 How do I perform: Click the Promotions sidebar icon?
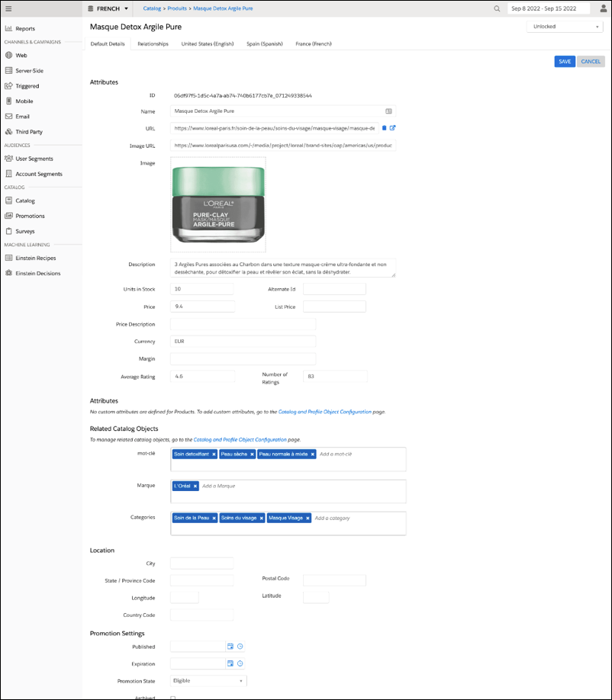(x=8, y=216)
